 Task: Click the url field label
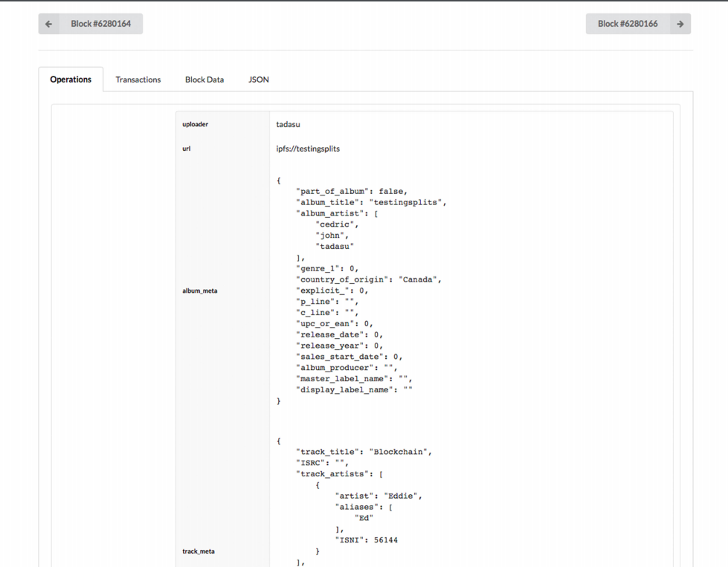point(186,149)
